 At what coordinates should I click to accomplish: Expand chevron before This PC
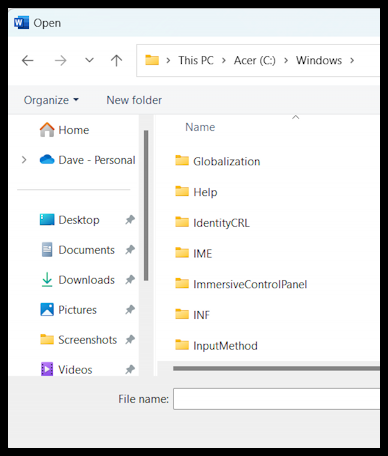(168, 61)
